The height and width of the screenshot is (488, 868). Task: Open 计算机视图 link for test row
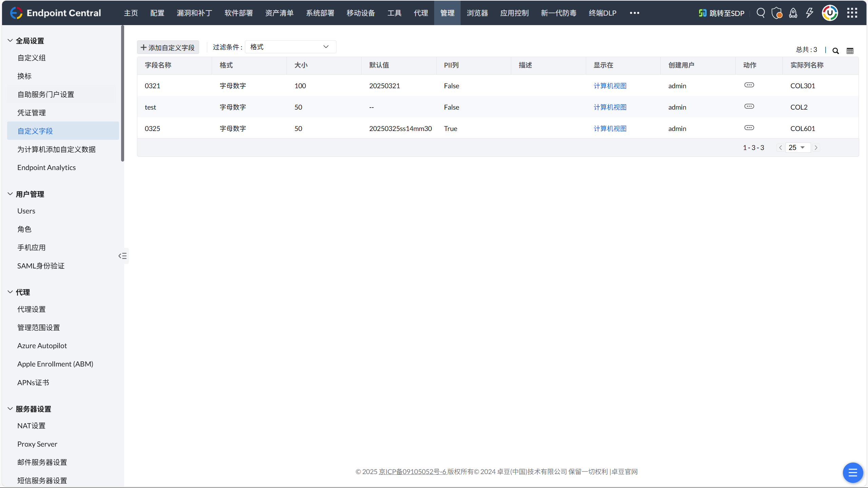610,107
